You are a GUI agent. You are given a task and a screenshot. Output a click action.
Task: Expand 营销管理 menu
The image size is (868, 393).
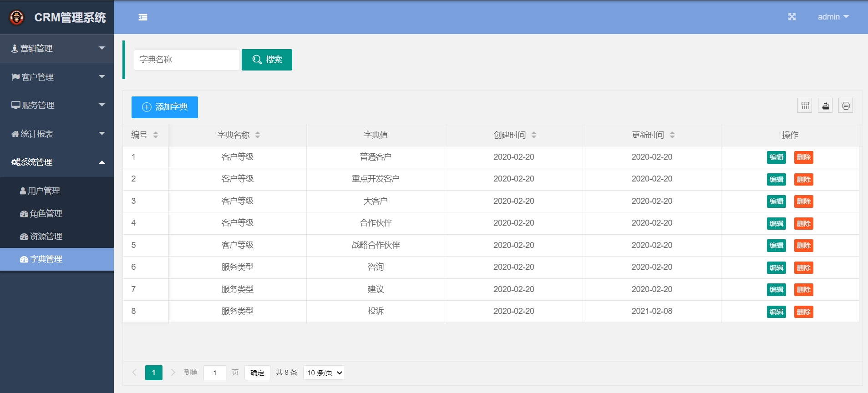[x=57, y=48]
